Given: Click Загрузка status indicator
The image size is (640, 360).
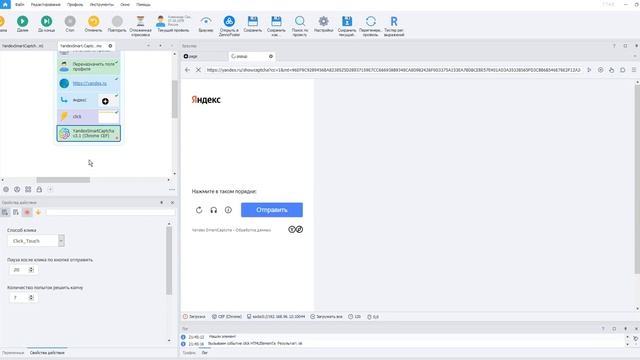Looking at the screenshot, I should pyautogui.click(x=194, y=317).
